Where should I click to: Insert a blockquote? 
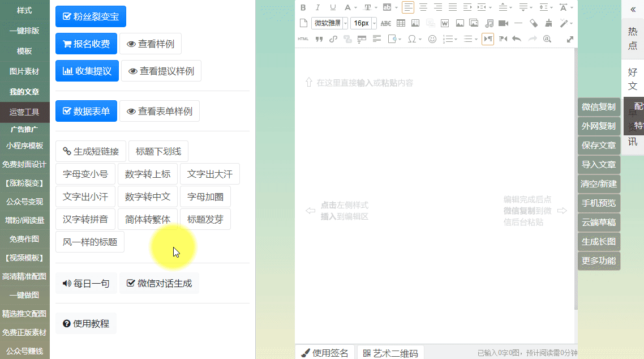[319, 39]
